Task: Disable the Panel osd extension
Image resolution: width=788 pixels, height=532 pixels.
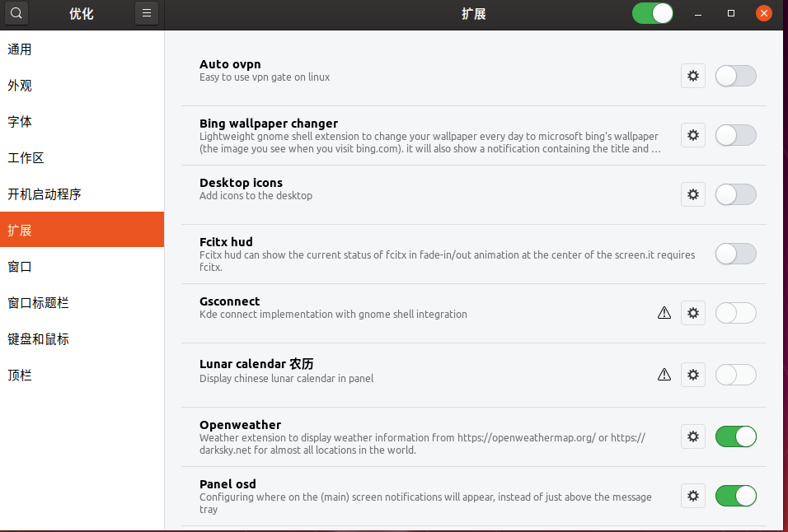Action: point(736,496)
